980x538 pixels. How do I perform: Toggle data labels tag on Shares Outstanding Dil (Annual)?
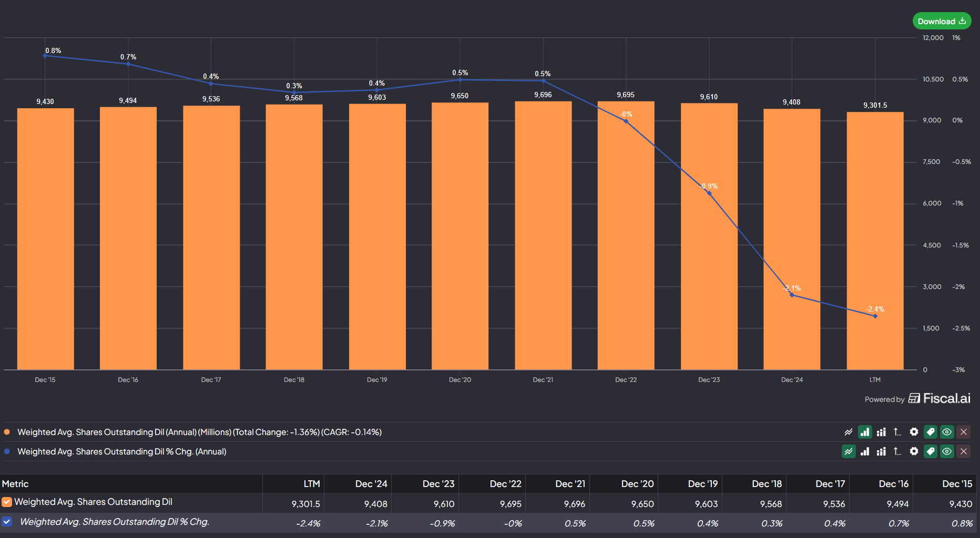click(x=931, y=432)
